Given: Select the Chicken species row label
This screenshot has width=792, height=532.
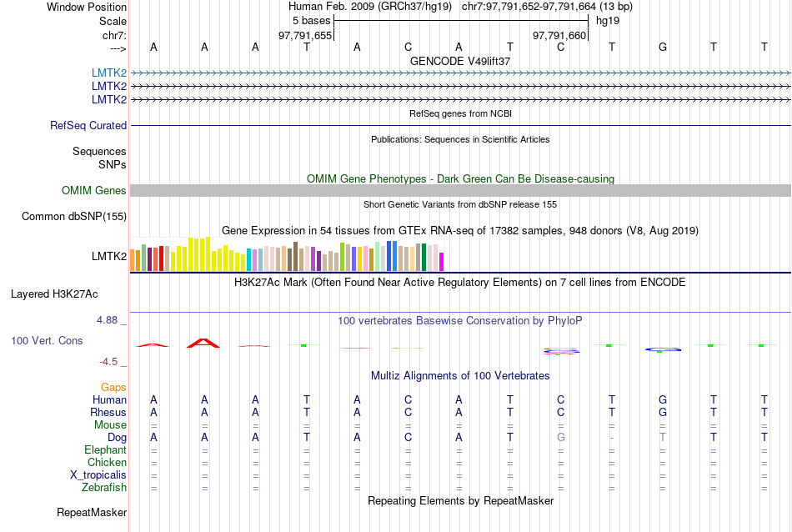Looking at the screenshot, I should point(107,462).
